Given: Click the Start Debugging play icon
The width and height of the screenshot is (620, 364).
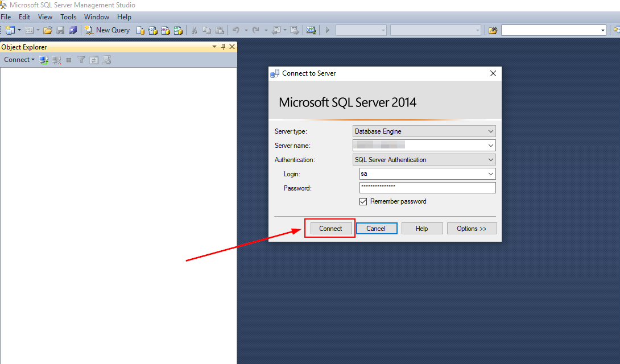Looking at the screenshot, I should tap(328, 30).
